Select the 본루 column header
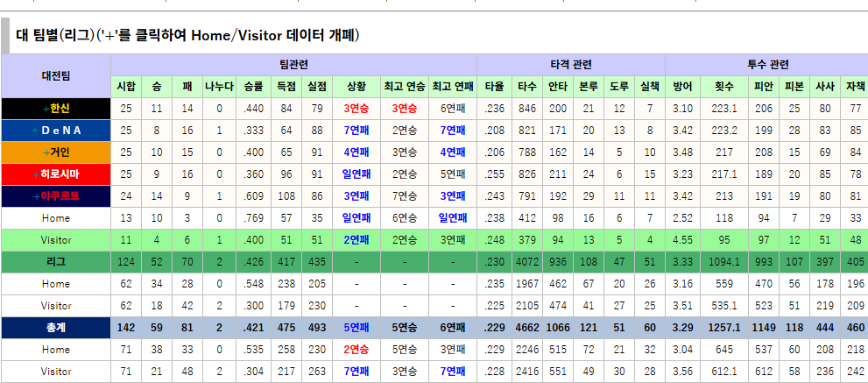This screenshot has width=868, height=383. coord(589,87)
